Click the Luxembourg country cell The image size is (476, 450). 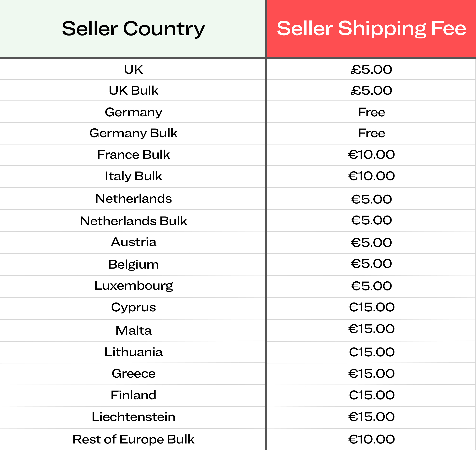(133, 286)
